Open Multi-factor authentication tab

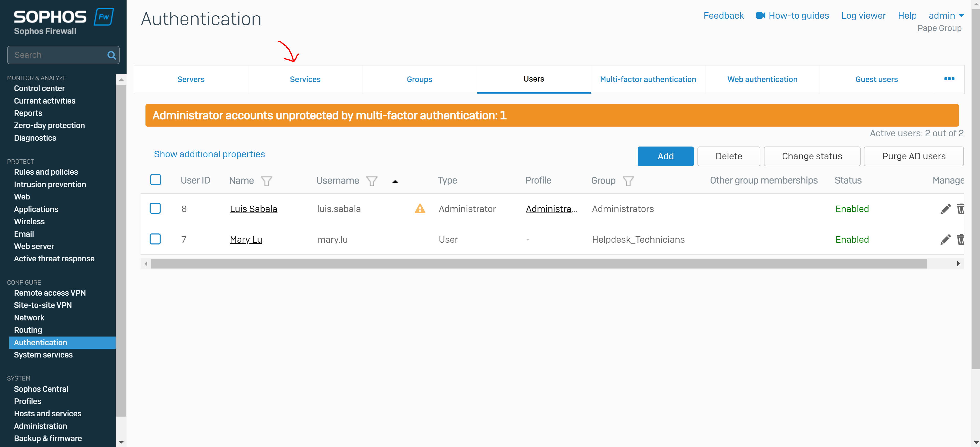tap(648, 80)
